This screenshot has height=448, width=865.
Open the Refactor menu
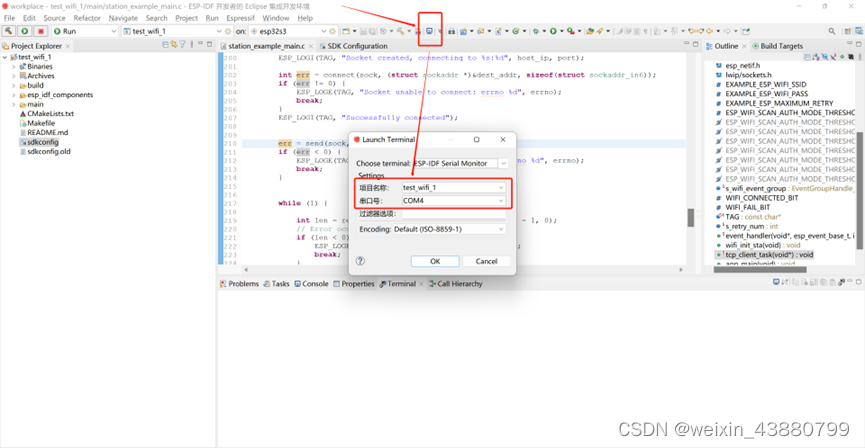(87, 18)
